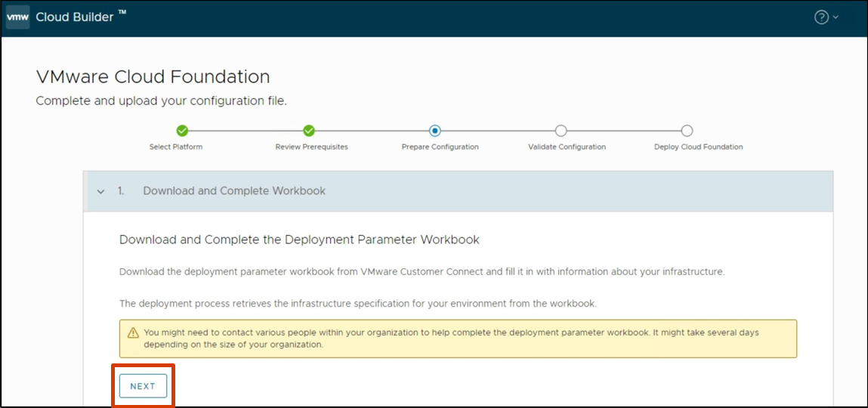The height and width of the screenshot is (408, 868).
Task: Click the Download and Complete Workbook header title
Action: point(234,191)
